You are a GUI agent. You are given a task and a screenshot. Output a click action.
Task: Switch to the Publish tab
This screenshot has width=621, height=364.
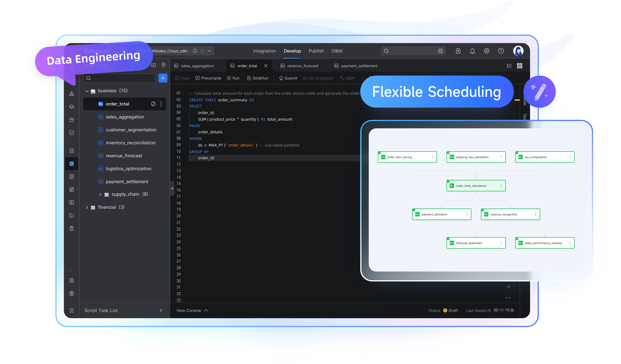point(316,51)
